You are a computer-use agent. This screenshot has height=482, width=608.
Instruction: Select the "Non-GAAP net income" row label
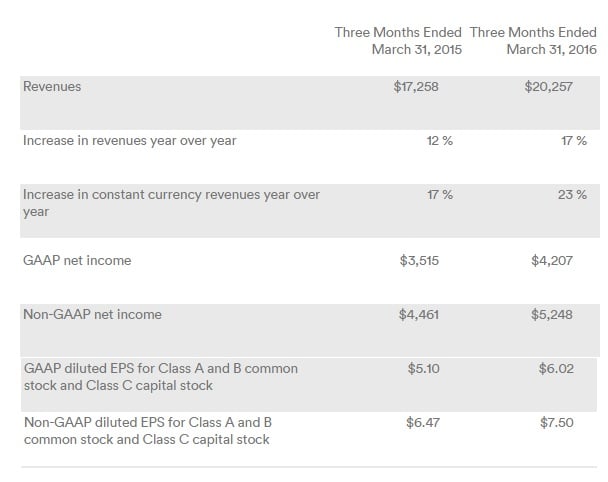(92, 315)
